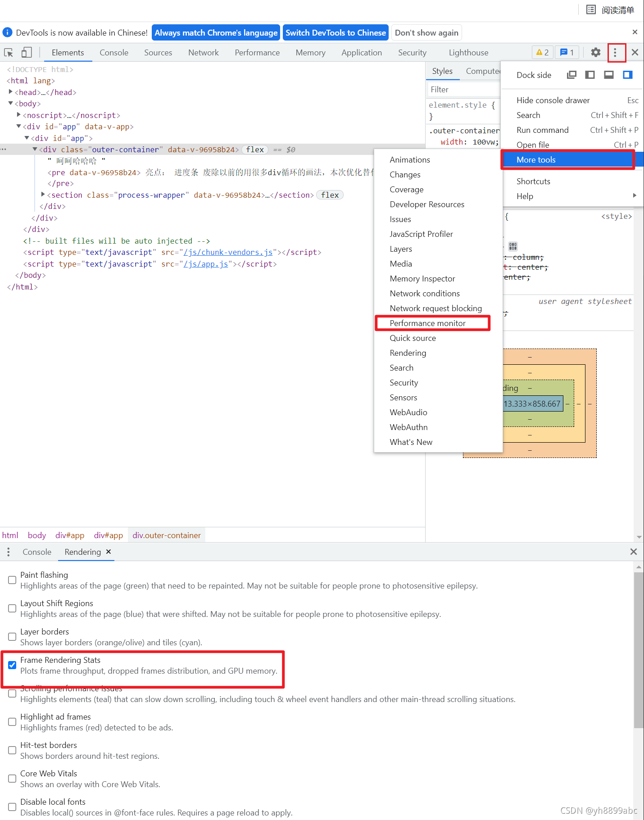Click Don't show again button
The height and width of the screenshot is (820, 644).
(x=426, y=33)
